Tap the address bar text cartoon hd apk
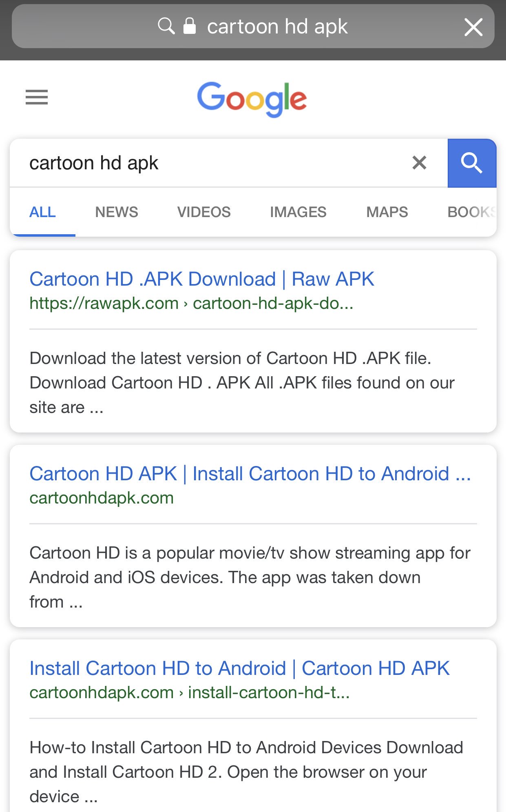This screenshot has width=506, height=812. 277,27
